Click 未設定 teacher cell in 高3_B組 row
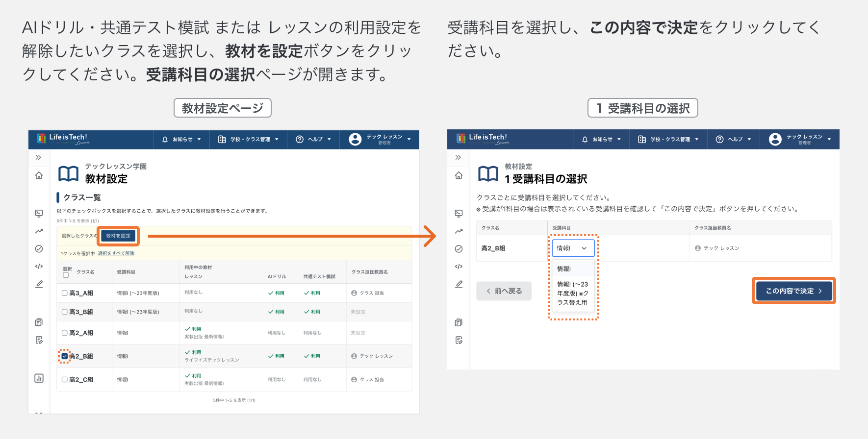 [x=358, y=312]
